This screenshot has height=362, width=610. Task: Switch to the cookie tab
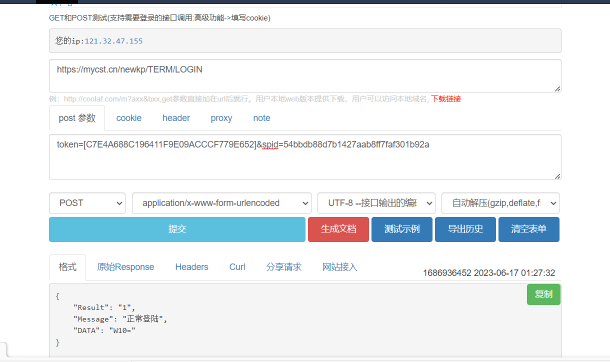[129, 118]
